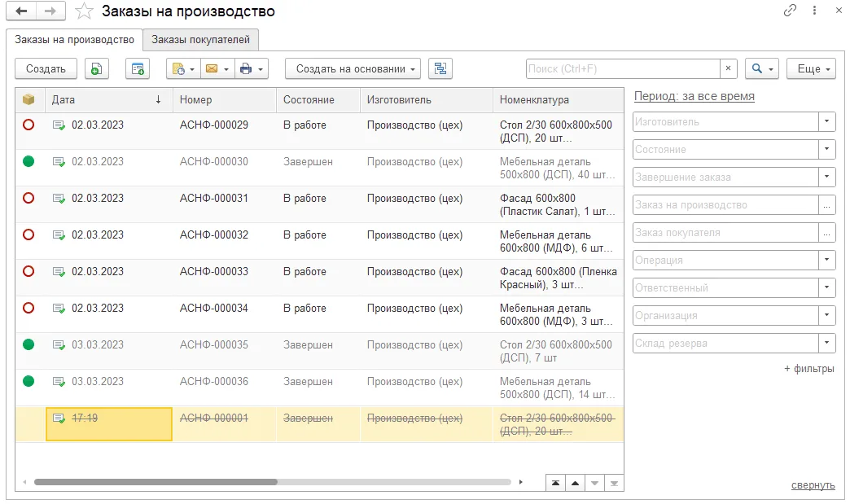Expand the Завершение заказа filter dropdown

pyautogui.click(x=826, y=177)
